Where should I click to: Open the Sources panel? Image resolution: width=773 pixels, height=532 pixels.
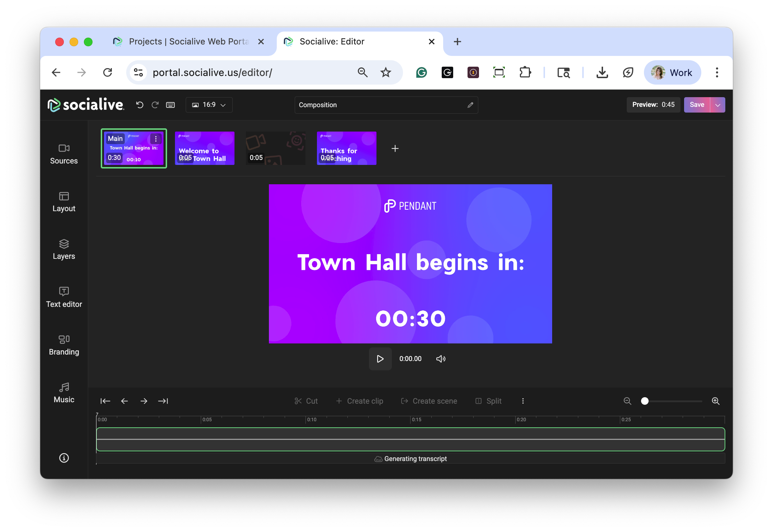coord(64,154)
